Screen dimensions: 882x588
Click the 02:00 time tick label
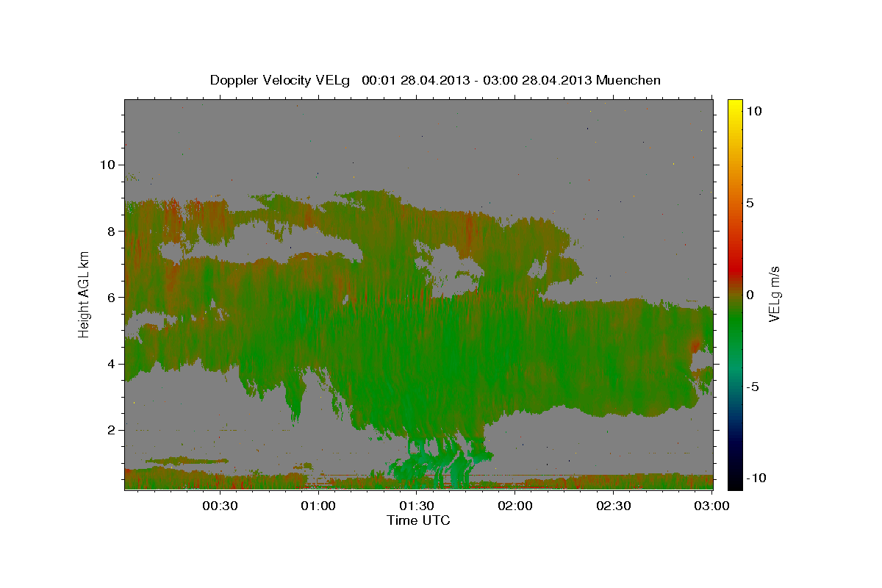[515, 506]
